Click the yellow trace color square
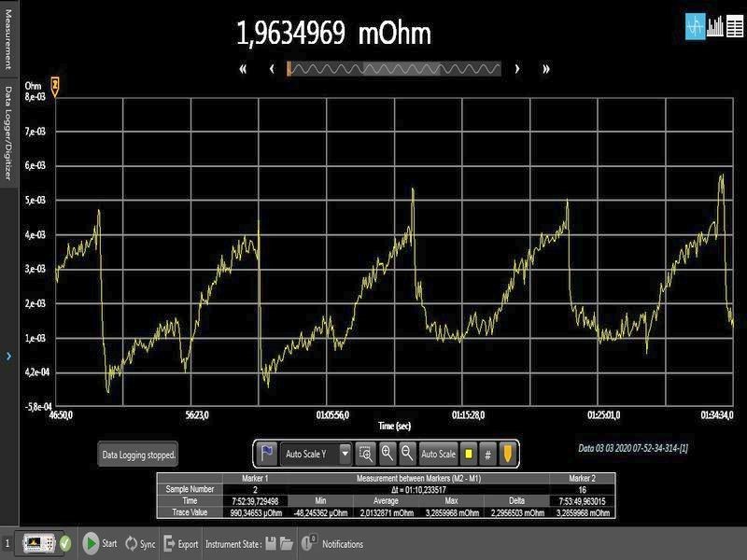Image resolution: width=747 pixels, height=560 pixels. click(469, 454)
